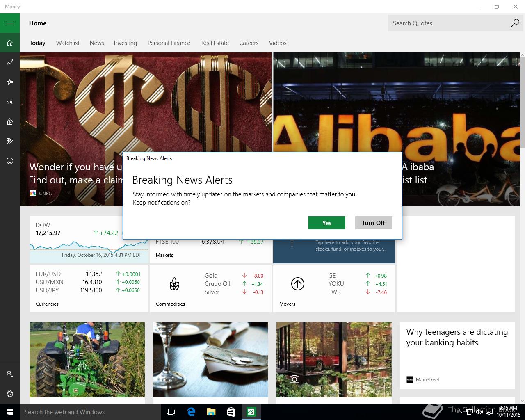Click the USD/MXN currency row

coord(88,282)
